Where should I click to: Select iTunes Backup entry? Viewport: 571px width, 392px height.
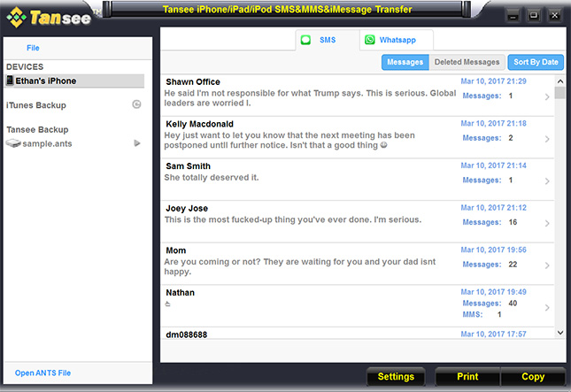point(36,105)
